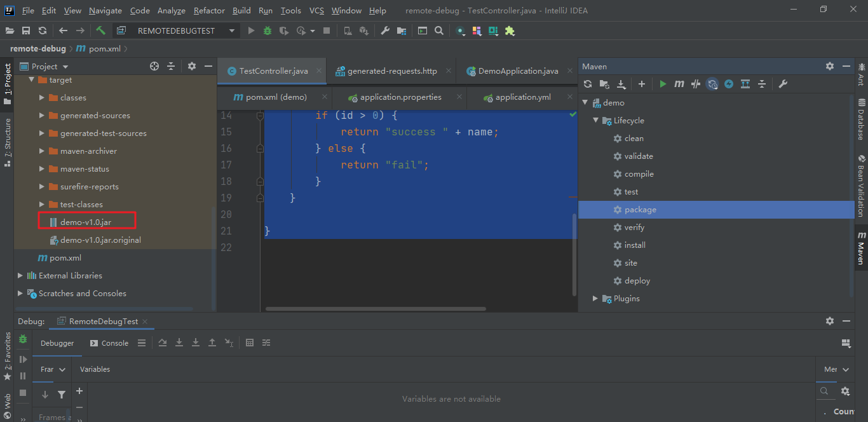
Task: Toggle Skip Tests mode lightning icon
Action: point(729,84)
